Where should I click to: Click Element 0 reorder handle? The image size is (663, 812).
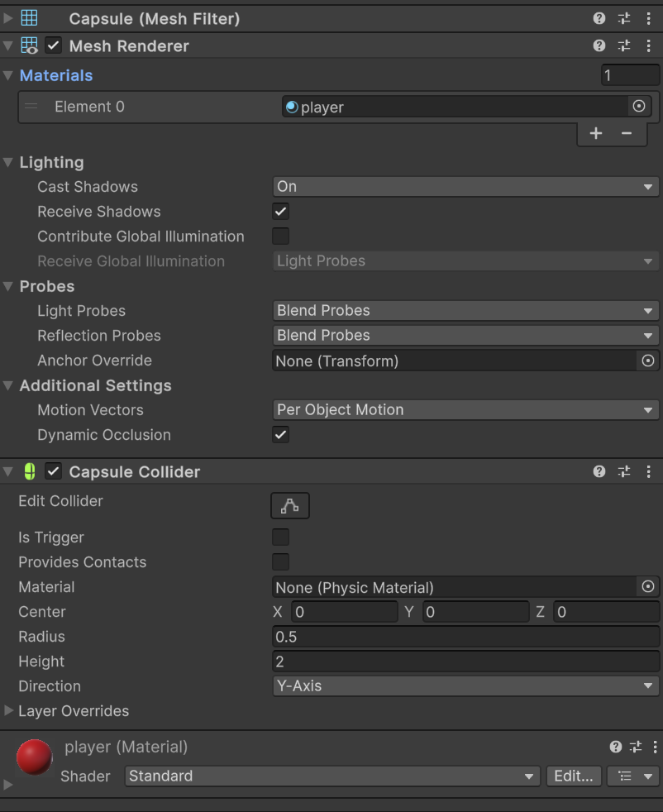[31, 106]
